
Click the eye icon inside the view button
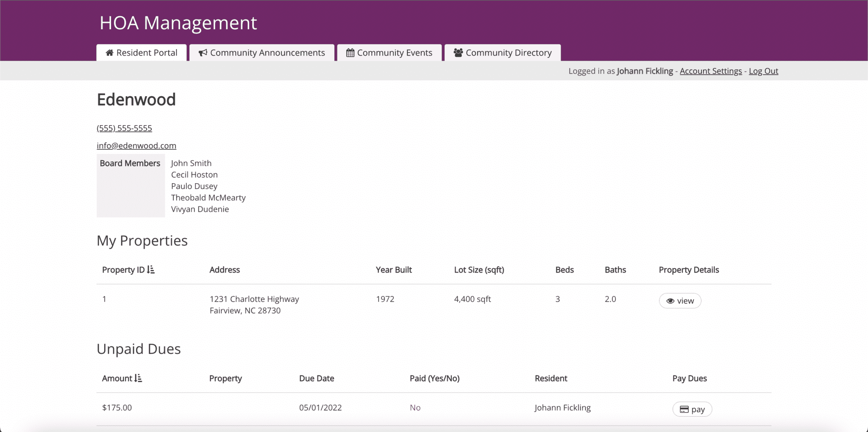click(671, 301)
